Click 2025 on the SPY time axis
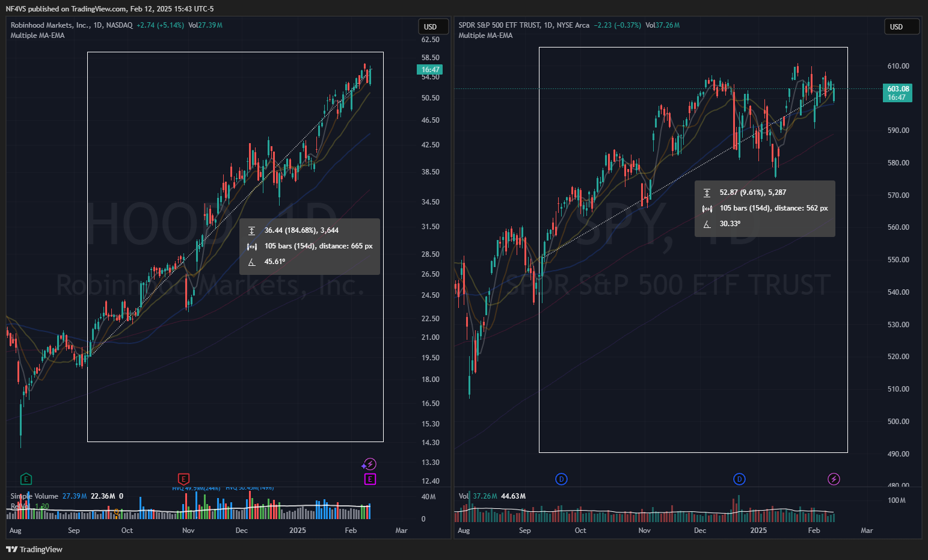Screen dimensions: 928x560 758,531
